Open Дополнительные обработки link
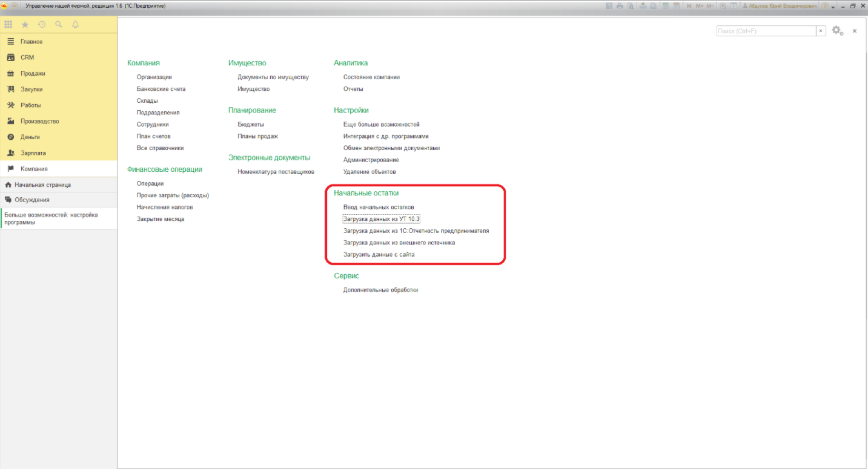 point(380,290)
